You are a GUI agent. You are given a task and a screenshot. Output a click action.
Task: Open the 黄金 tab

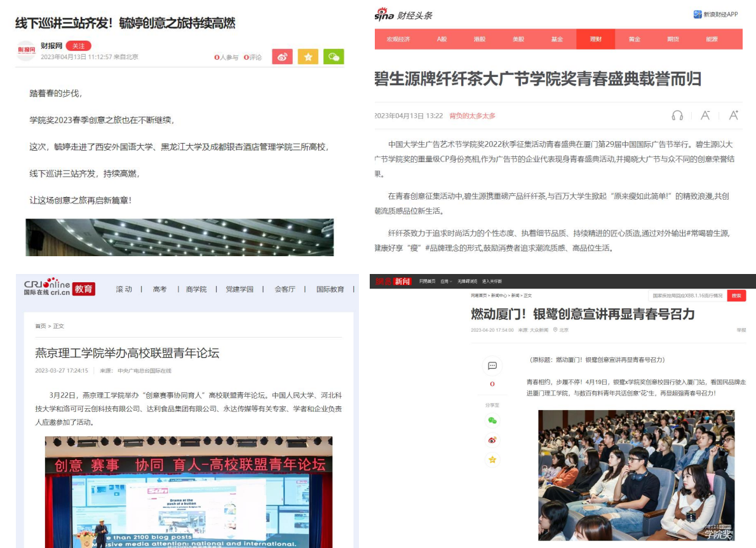635,39
